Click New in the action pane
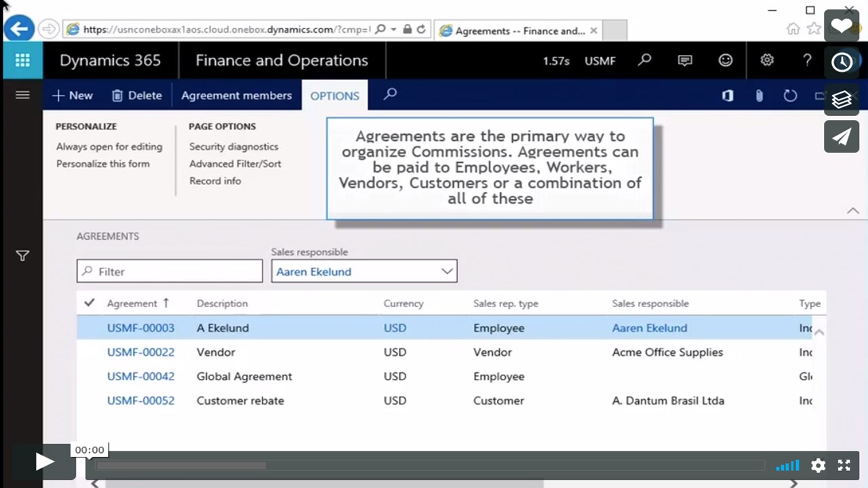This screenshot has width=868, height=488. (73, 96)
